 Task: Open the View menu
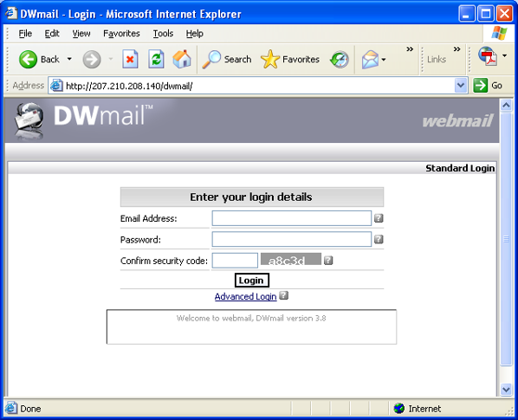click(x=81, y=34)
